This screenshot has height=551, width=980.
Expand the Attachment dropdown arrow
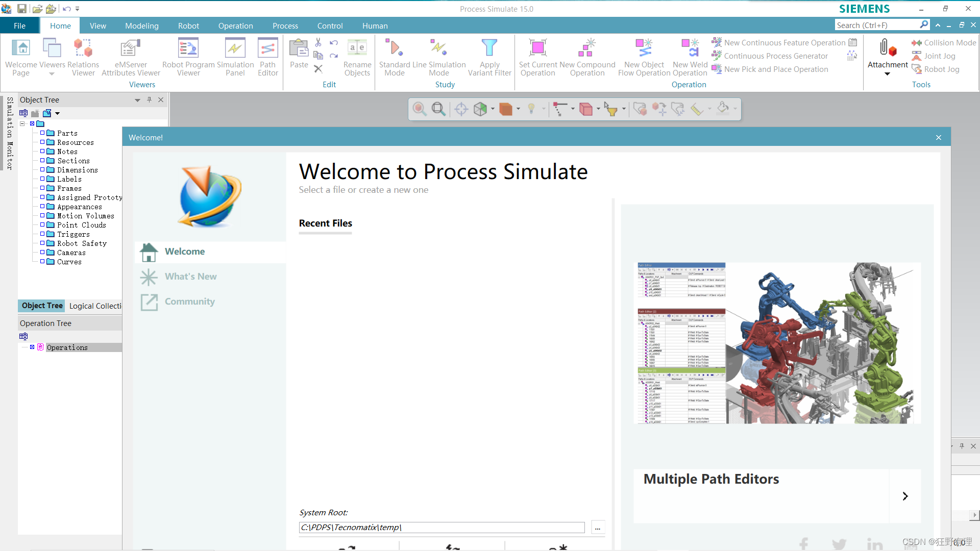887,74
